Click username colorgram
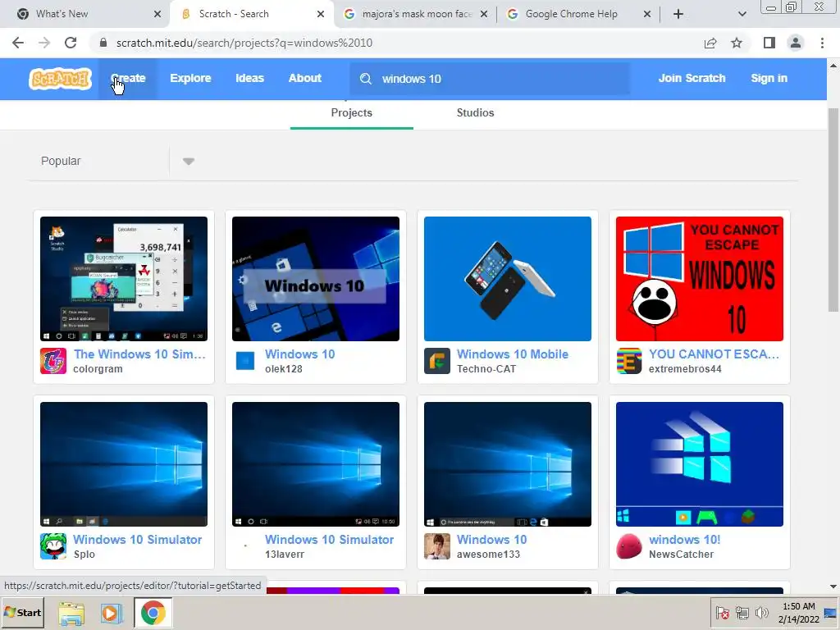840x630 pixels. tap(98, 369)
